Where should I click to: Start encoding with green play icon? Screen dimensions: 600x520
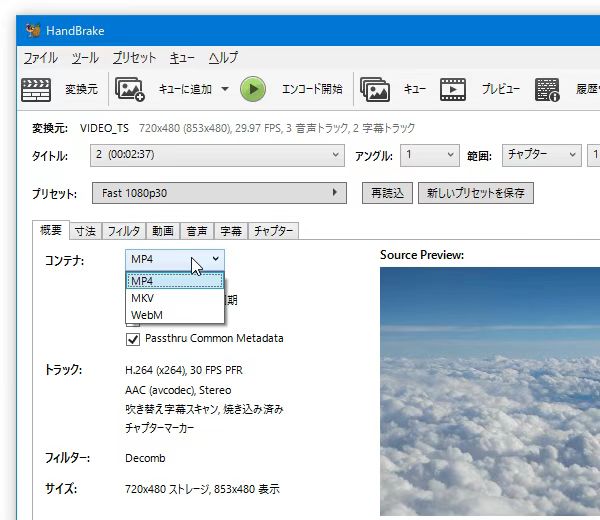coord(253,89)
